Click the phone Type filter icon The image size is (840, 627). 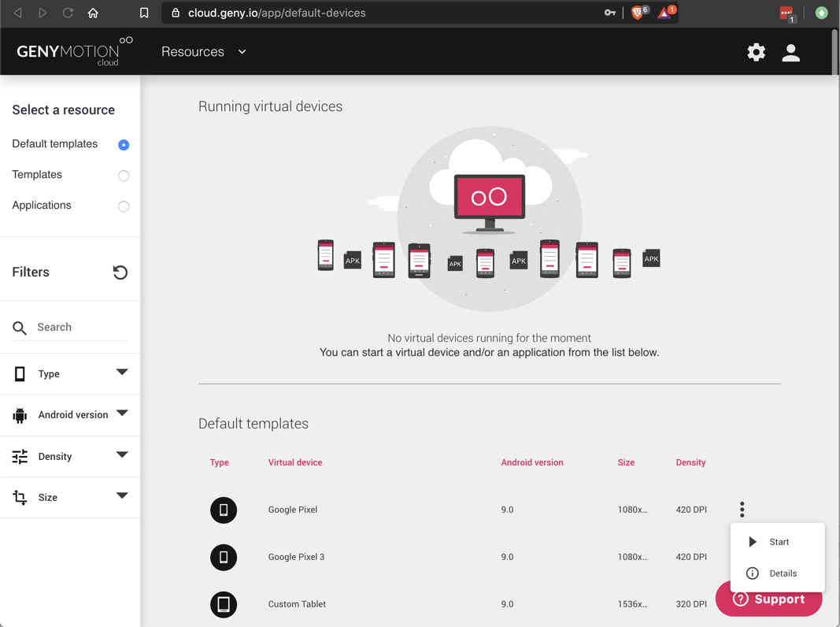(20, 373)
